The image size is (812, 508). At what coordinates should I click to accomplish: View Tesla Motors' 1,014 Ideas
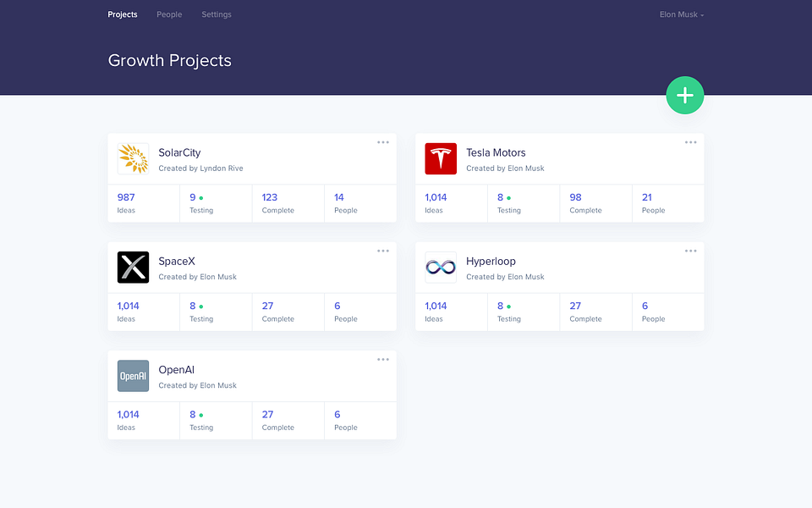(451, 203)
